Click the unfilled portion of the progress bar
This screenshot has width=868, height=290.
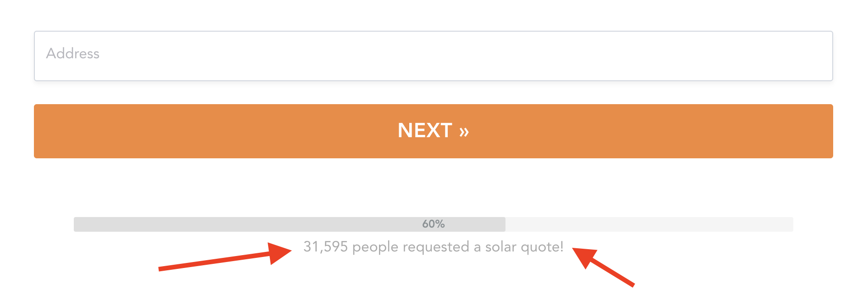649,224
